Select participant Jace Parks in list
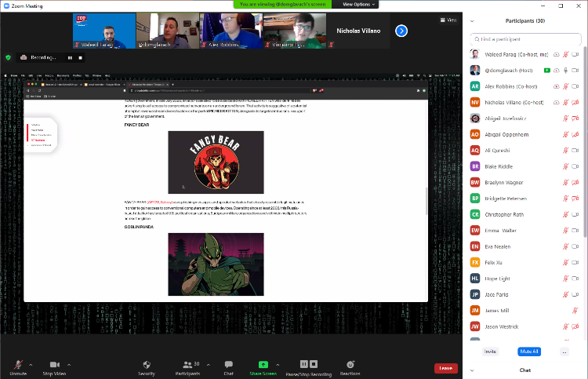This screenshot has height=379, width=588. (525, 294)
